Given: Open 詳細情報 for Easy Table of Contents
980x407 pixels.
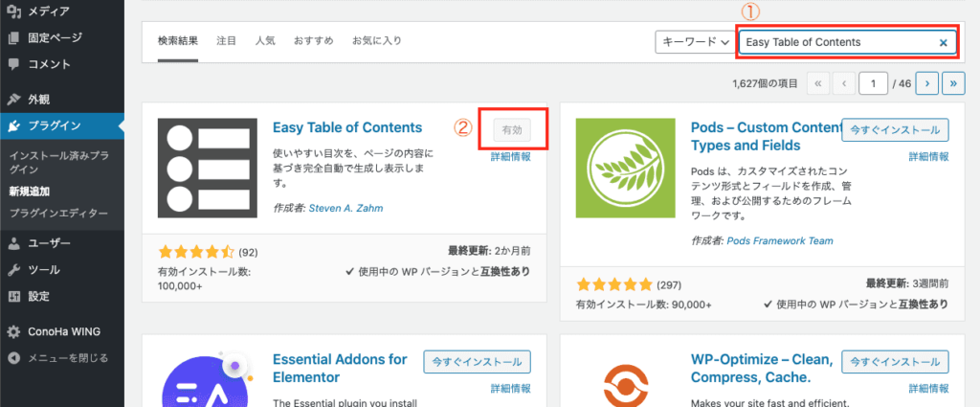Looking at the screenshot, I should 511,157.
